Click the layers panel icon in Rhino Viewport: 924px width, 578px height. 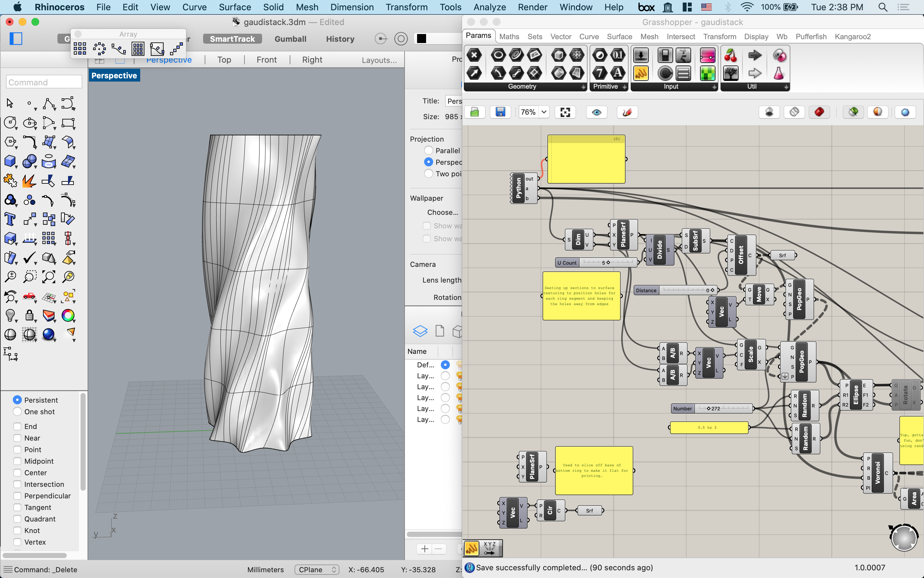coord(420,331)
